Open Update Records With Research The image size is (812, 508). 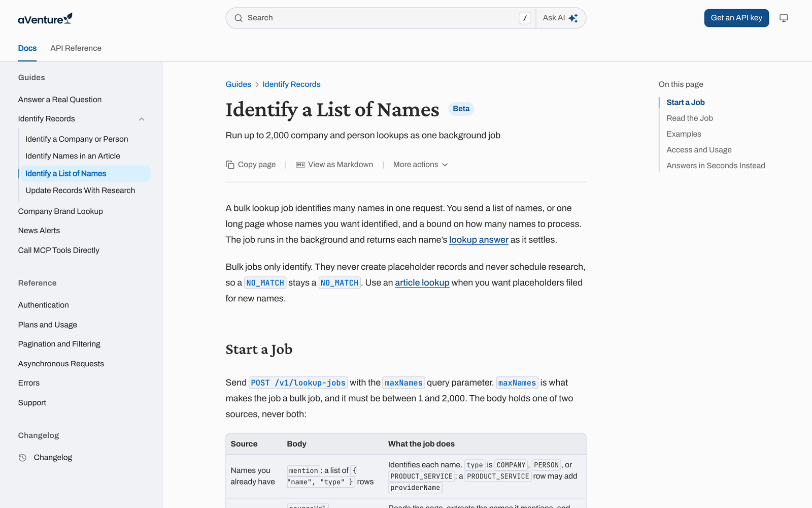[80, 190]
